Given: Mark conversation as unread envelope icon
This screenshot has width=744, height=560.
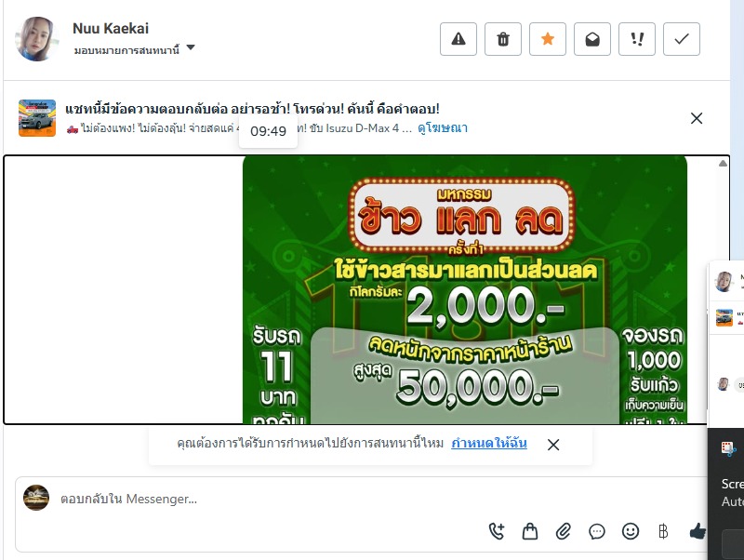Looking at the screenshot, I should click(591, 39).
